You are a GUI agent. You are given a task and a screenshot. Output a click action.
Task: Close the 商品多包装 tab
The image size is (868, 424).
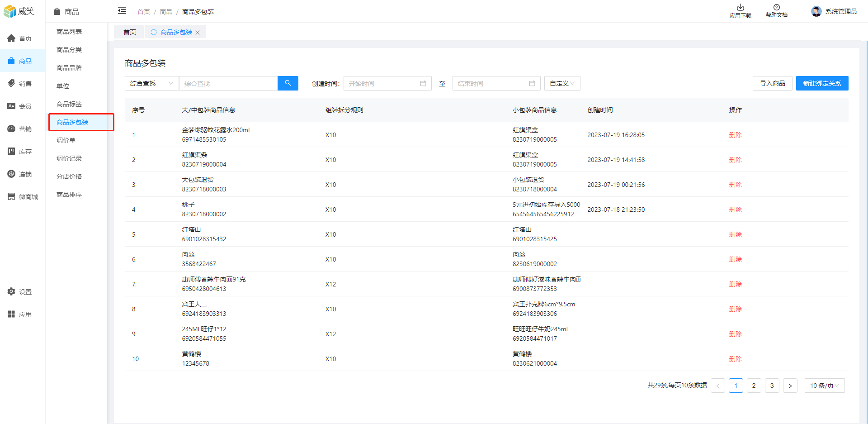pyautogui.click(x=198, y=33)
